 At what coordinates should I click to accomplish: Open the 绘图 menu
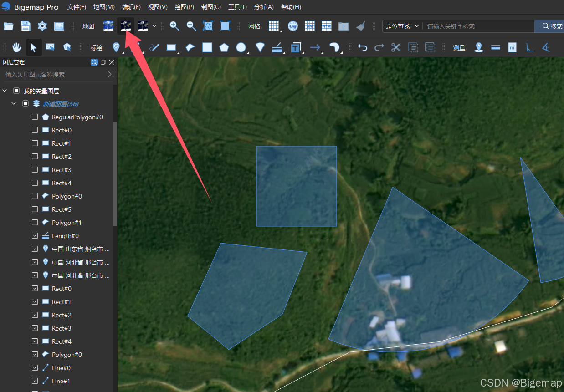pyautogui.click(x=184, y=7)
